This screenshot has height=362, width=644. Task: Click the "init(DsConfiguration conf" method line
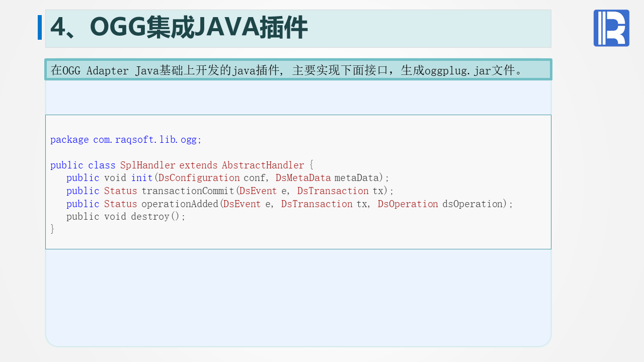228,177
